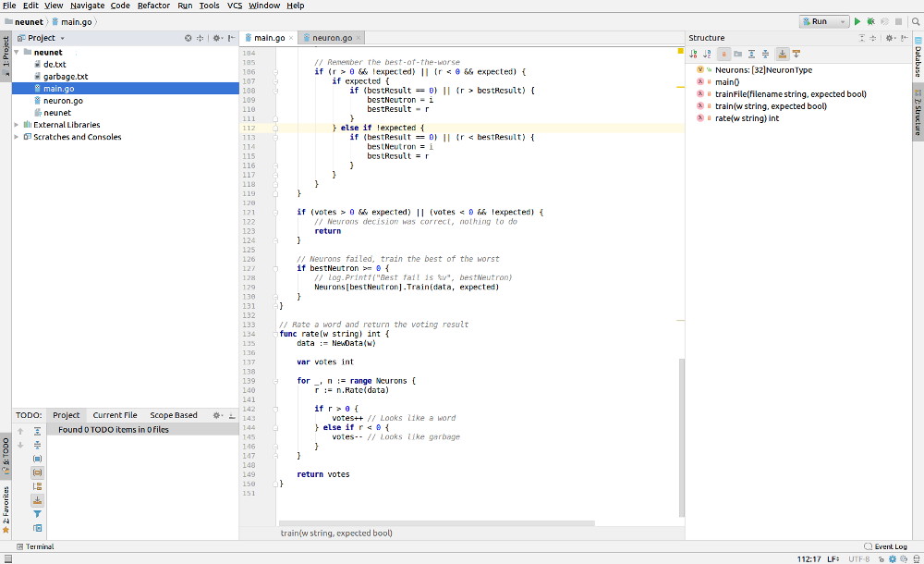
Task: Select the Current File TODO tab
Action: point(115,415)
